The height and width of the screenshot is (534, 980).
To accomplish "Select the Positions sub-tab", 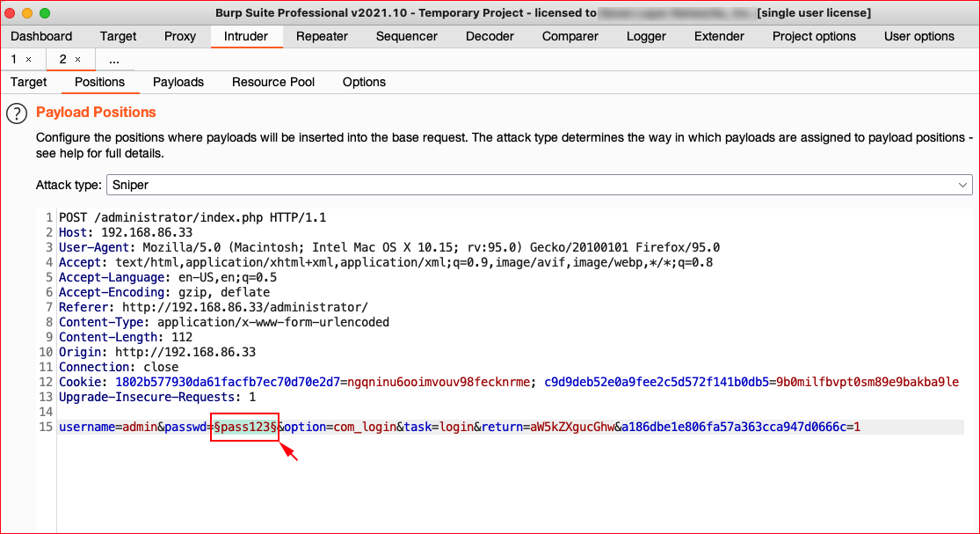I will (x=100, y=82).
